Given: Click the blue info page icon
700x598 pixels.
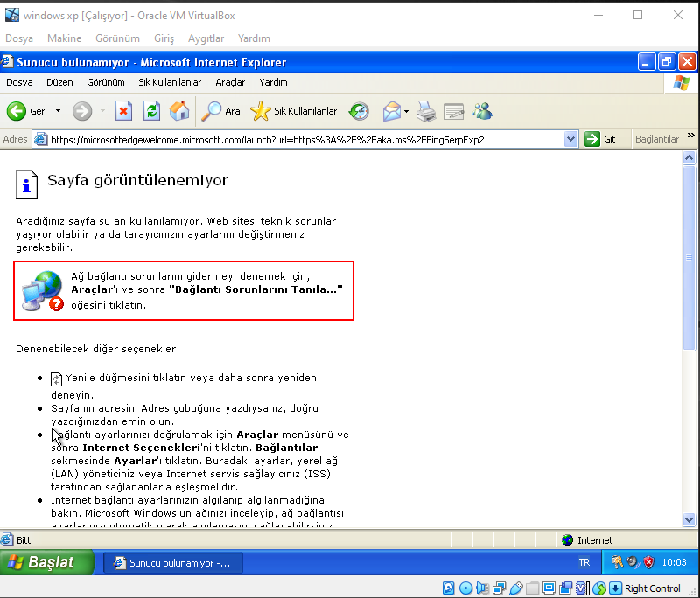Looking at the screenshot, I should point(27,184).
